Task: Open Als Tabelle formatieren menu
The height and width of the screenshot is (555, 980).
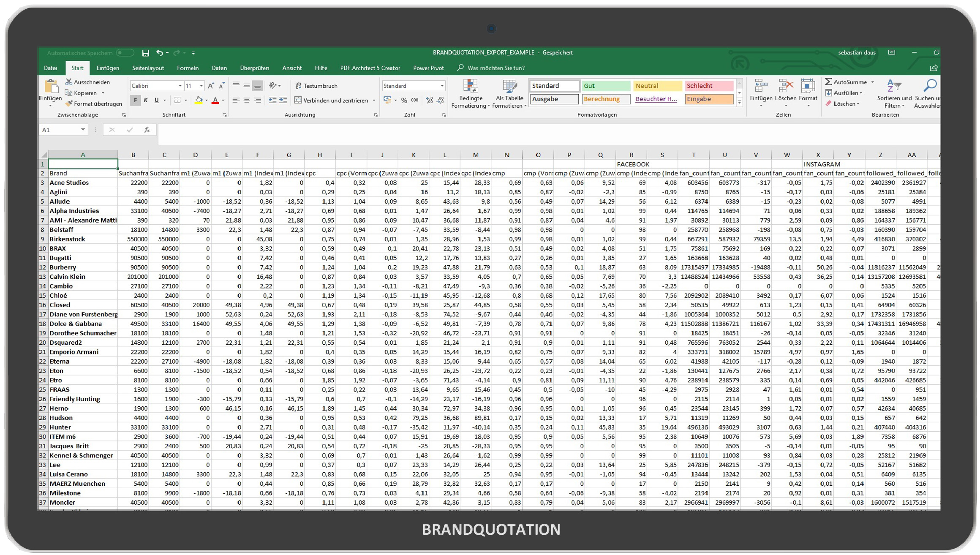Action: 509,94
